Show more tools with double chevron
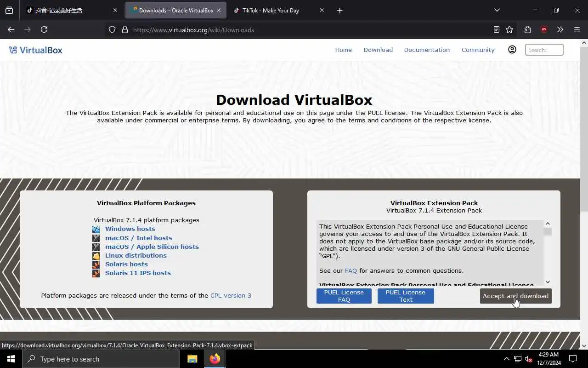The width and height of the screenshot is (588, 368). point(560,29)
